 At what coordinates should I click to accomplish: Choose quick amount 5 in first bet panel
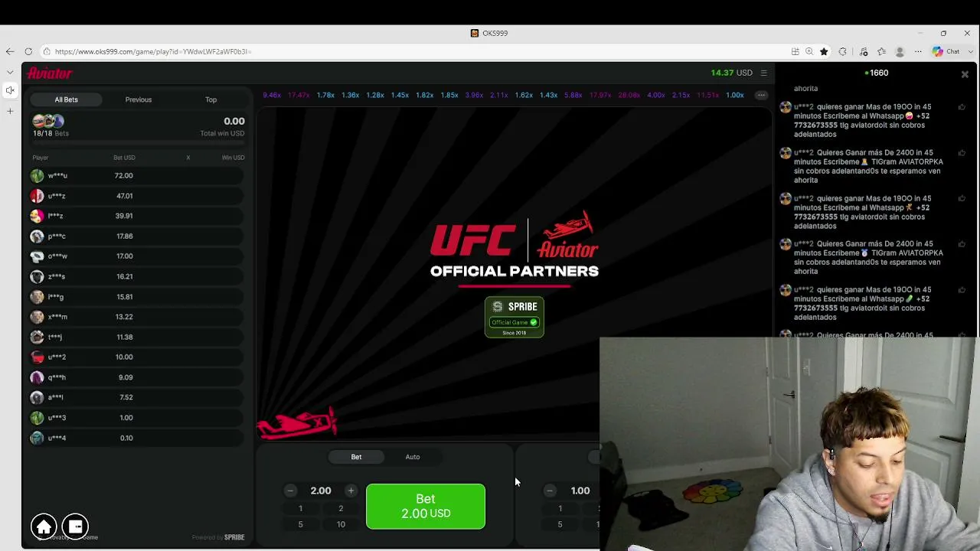coord(300,524)
